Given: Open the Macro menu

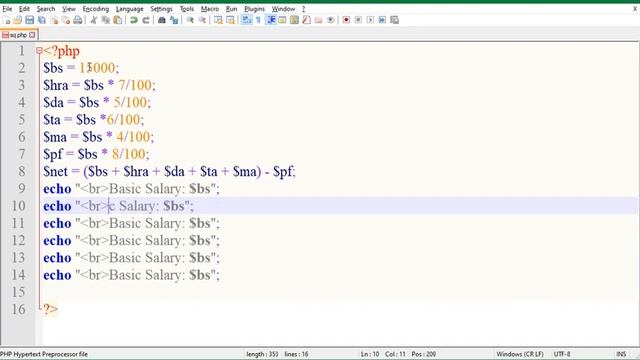Looking at the screenshot, I should (210, 9).
